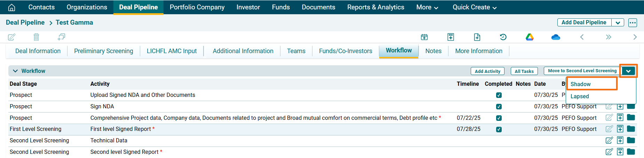Toggle Completed checkbox for Sign NDA
Viewport: 644px width, 158px height.
tap(499, 107)
